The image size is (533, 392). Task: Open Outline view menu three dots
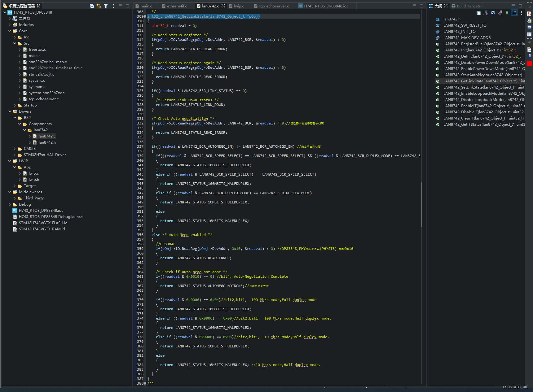tap(521, 13)
